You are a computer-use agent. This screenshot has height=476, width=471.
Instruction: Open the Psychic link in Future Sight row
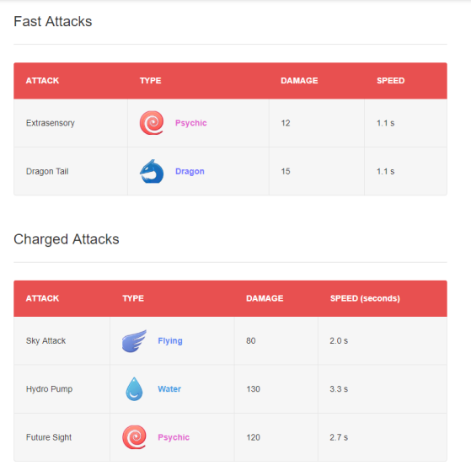point(174,437)
